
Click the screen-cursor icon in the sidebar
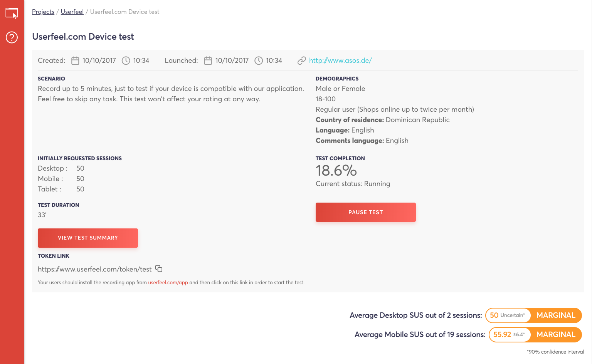coord(12,13)
